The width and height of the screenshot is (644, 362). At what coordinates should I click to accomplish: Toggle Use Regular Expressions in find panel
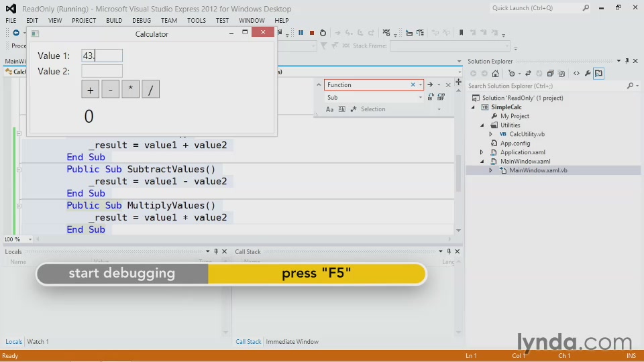pyautogui.click(x=354, y=109)
